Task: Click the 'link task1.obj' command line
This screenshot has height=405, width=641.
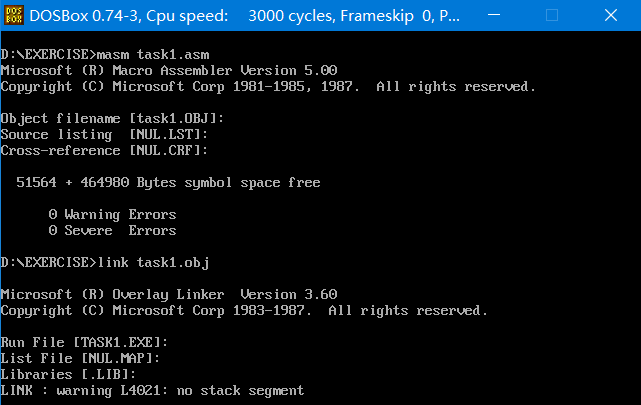Action: coord(105,262)
